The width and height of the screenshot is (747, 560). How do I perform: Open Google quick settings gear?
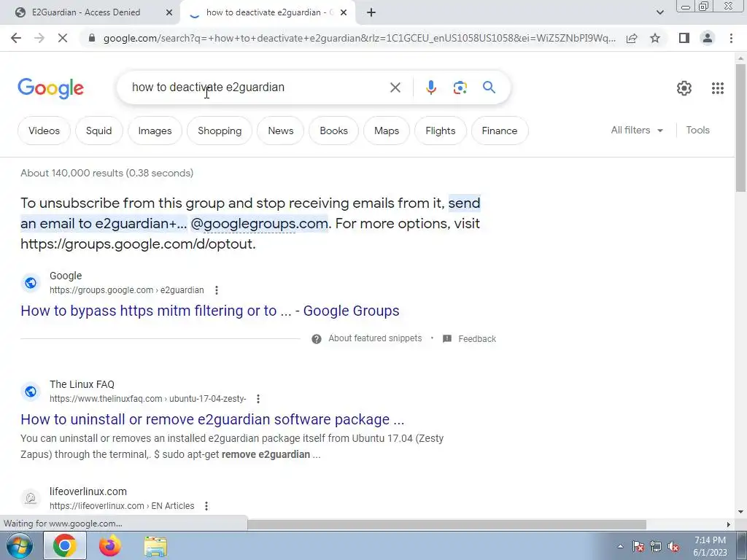coord(684,88)
